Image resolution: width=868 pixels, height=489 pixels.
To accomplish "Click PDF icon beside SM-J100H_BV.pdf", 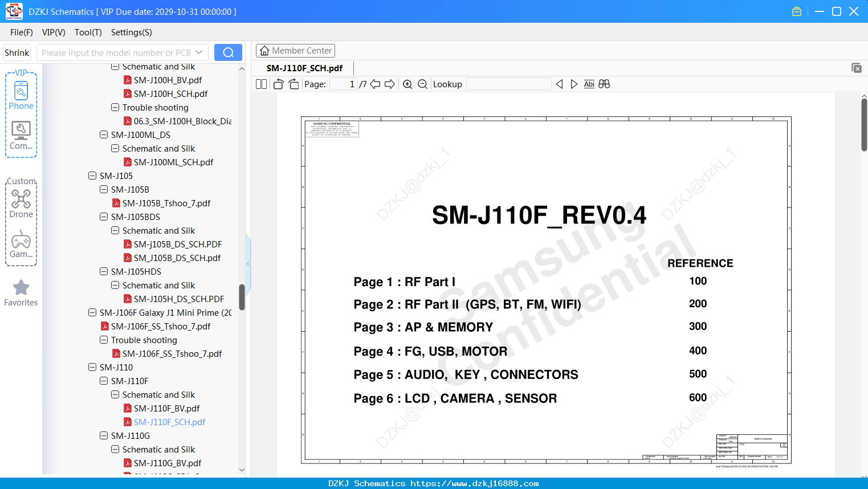I will pyautogui.click(x=128, y=80).
